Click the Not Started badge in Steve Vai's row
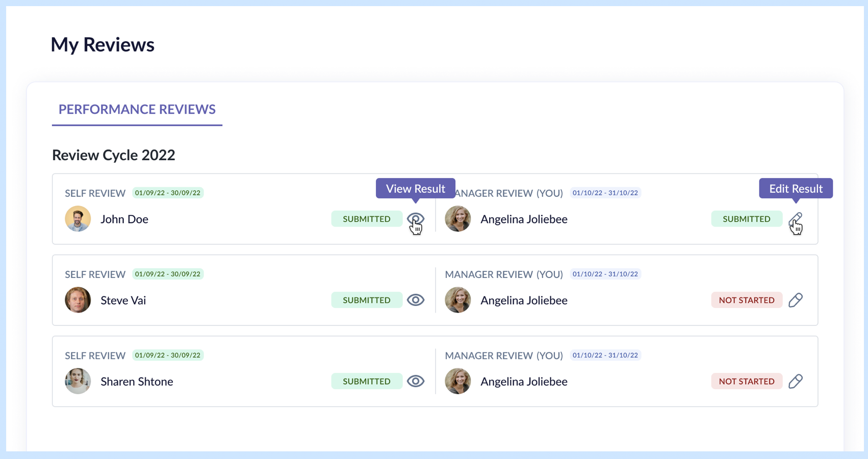 click(x=746, y=300)
